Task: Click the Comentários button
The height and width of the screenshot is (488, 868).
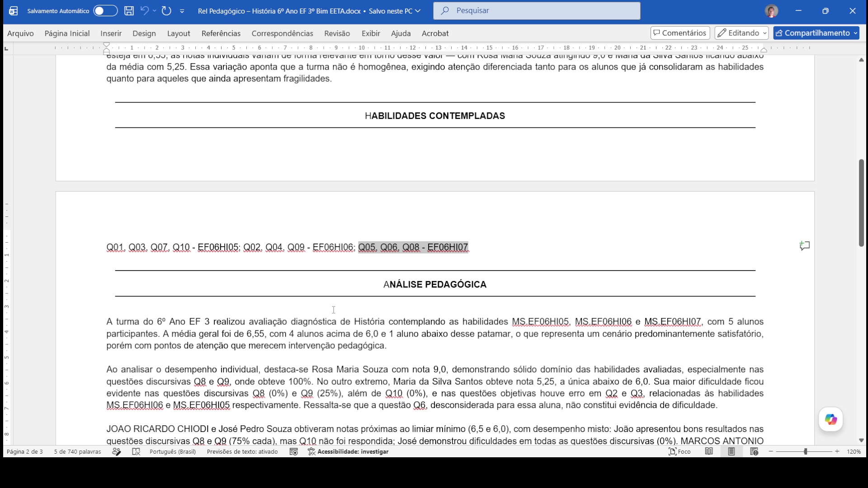Action: coord(680,33)
